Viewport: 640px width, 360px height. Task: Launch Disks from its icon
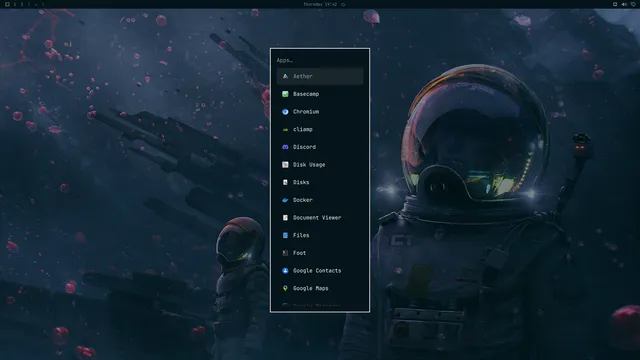285,182
